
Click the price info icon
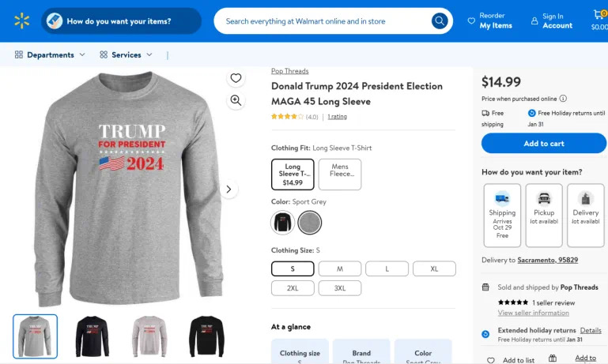click(563, 99)
